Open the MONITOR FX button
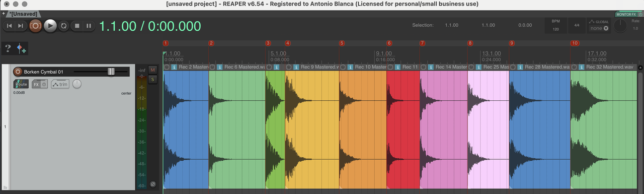Image resolution: width=644 pixels, height=194 pixels. click(626, 14)
